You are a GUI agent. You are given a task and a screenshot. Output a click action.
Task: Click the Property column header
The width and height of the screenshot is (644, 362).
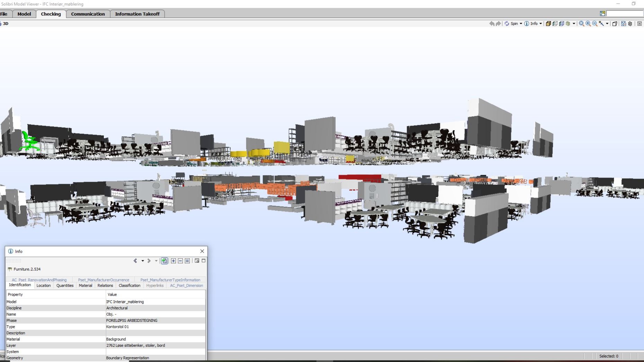[x=55, y=294]
